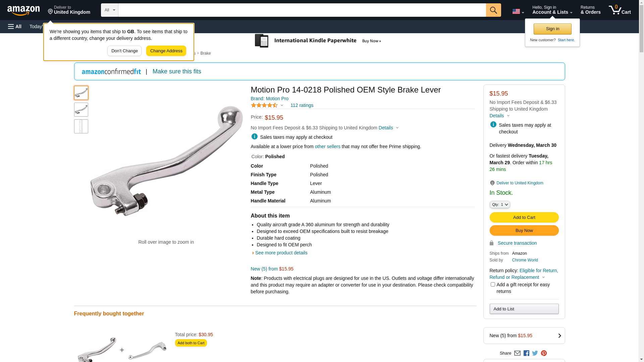Select the second brake lever thumbnail

(81, 110)
